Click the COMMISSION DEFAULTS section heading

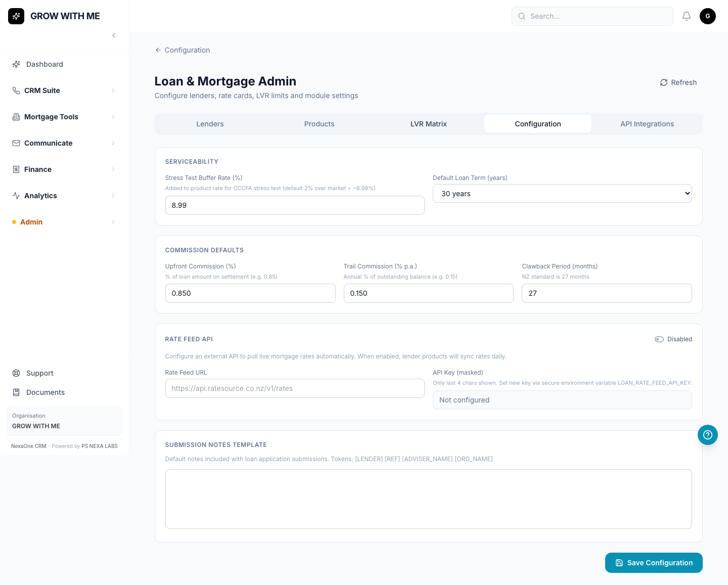[x=204, y=250]
